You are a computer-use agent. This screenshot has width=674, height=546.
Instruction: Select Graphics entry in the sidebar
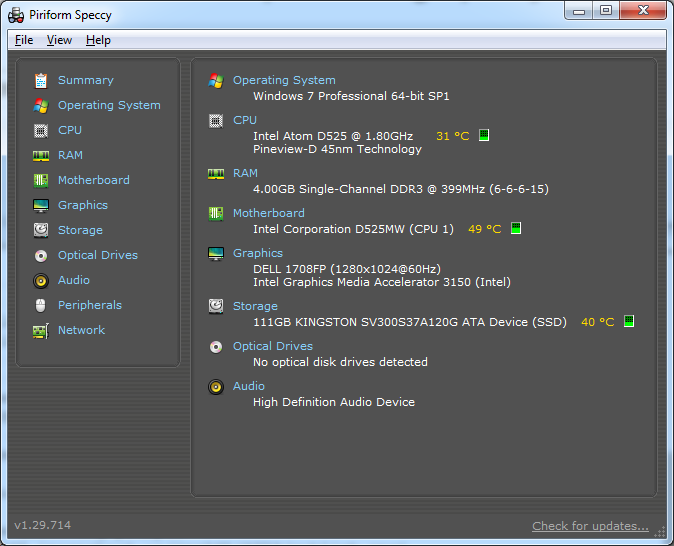[83, 205]
